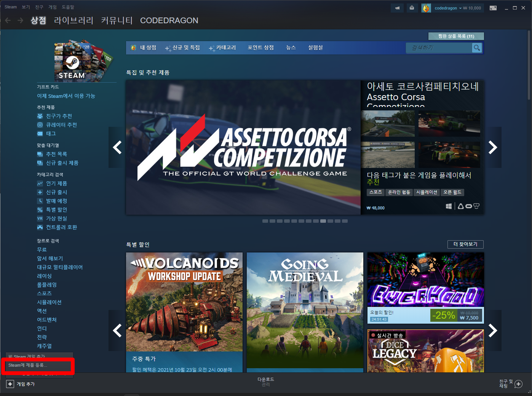The width and height of the screenshot is (532, 396).
Task: Click the 가상 현실 VR icon
Action: click(40, 219)
